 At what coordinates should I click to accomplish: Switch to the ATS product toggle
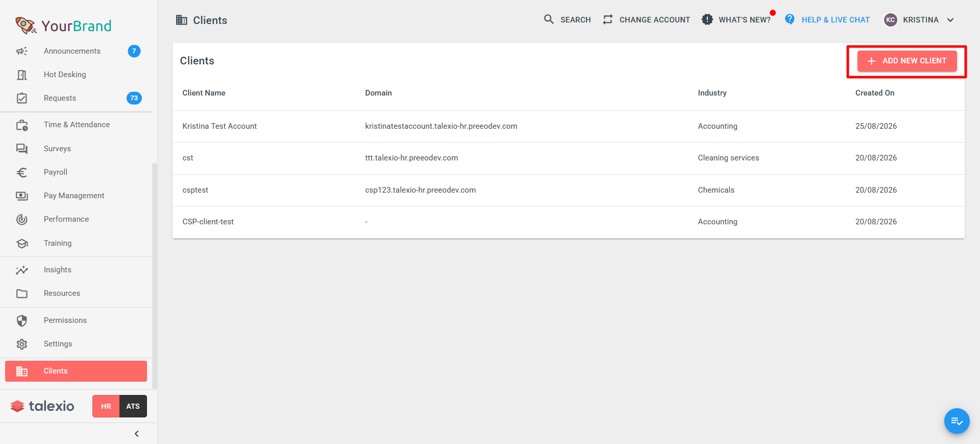[133, 406]
